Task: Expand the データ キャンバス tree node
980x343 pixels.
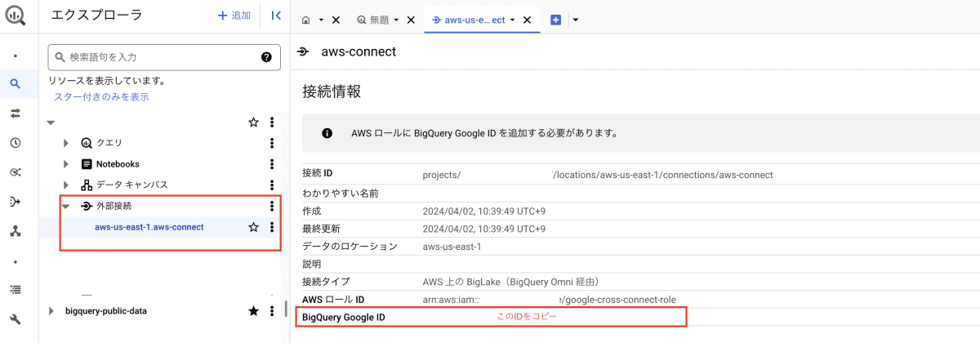Action: tap(67, 185)
